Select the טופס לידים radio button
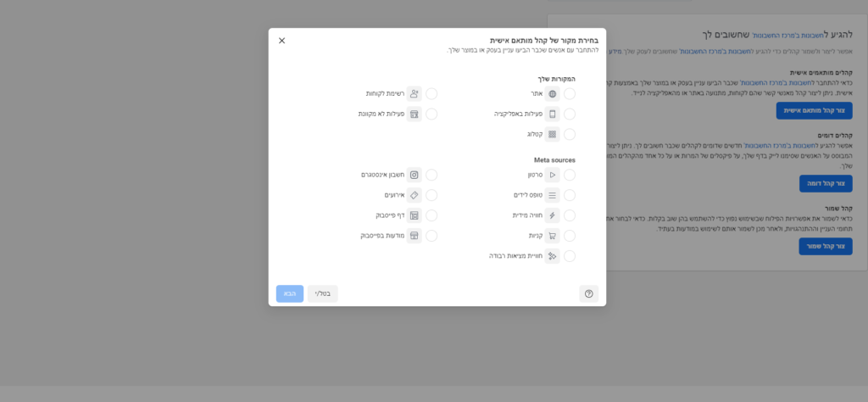Screen dimensions: 868x402 pos(569,195)
